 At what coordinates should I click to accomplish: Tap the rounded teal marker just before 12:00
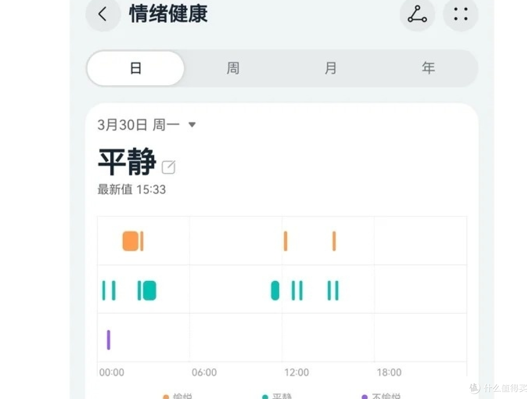(x=275, y=291)
